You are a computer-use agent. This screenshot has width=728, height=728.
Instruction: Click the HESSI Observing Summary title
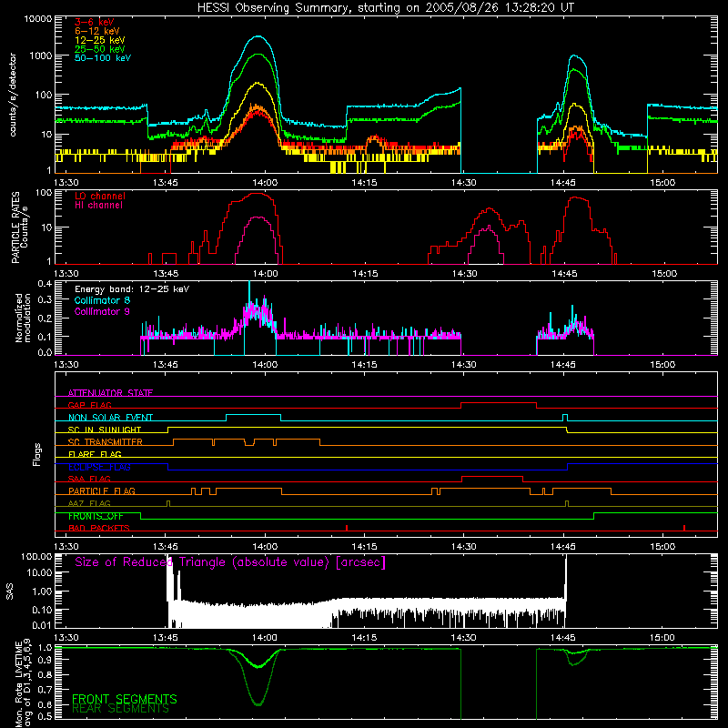[x=385, y=7]
